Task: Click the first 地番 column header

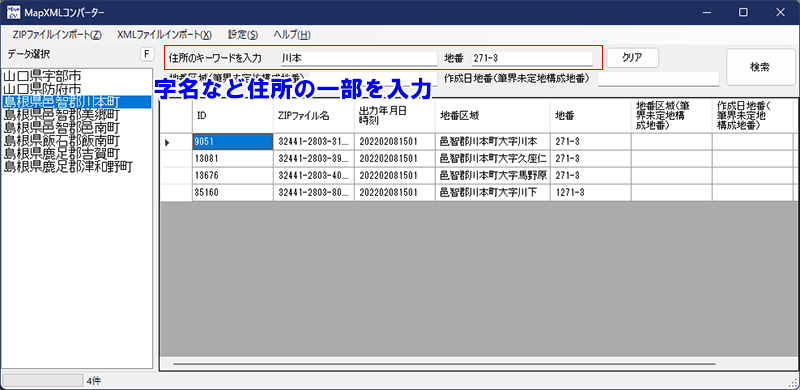Action: (x=591, y=116)
